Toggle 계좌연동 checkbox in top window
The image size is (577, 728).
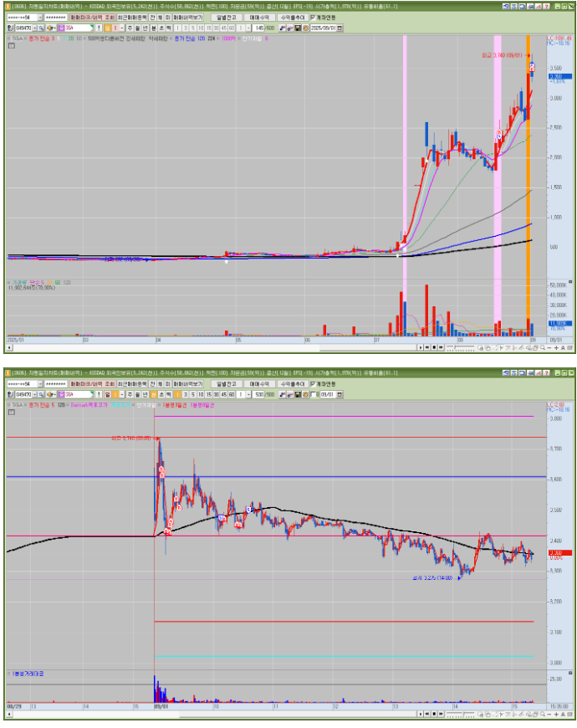[x=313, y=18]
